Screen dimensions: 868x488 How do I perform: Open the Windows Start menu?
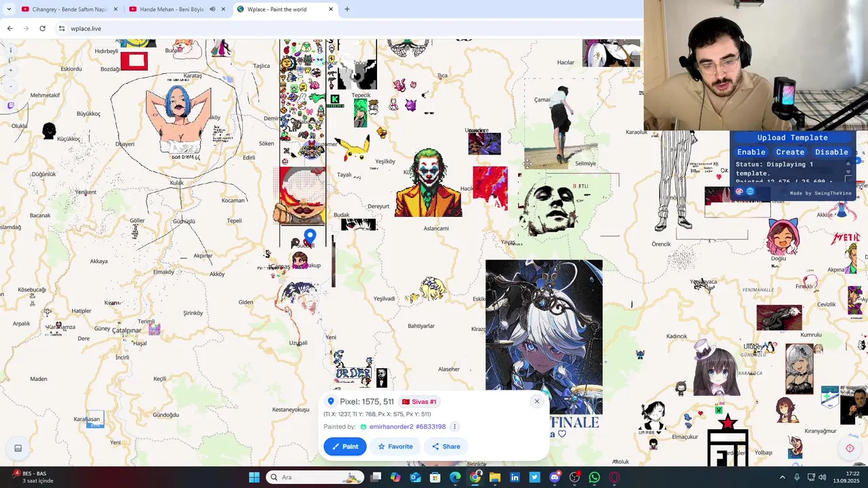click(x=254, y=477)
